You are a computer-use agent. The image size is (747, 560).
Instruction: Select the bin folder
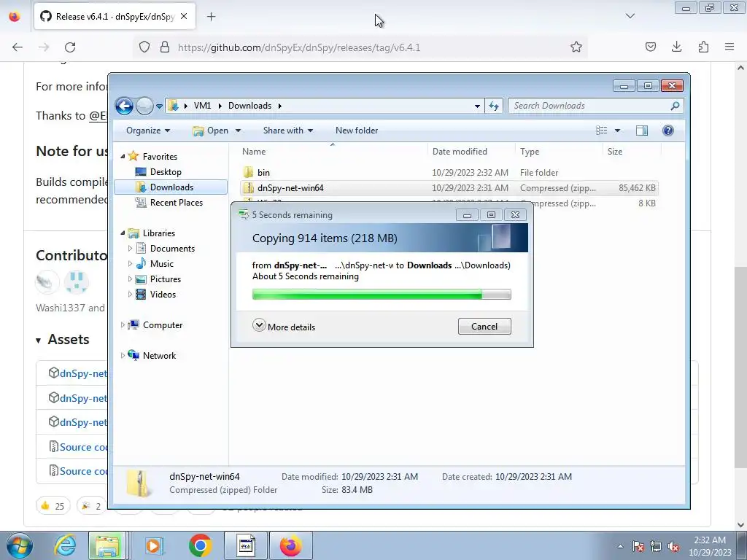tap(448, 172)
